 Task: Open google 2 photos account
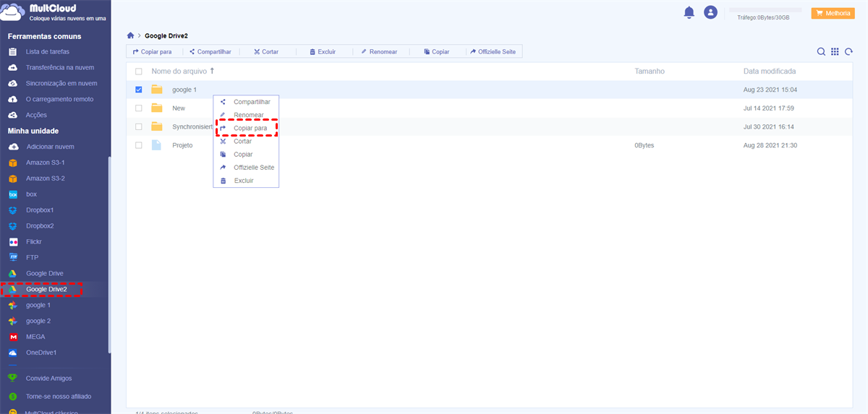(x=38, y=322)
